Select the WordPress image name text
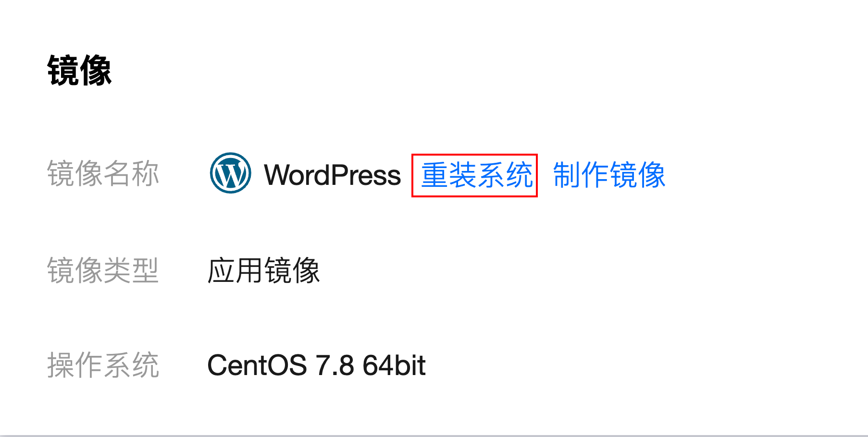 pos(332,175)
